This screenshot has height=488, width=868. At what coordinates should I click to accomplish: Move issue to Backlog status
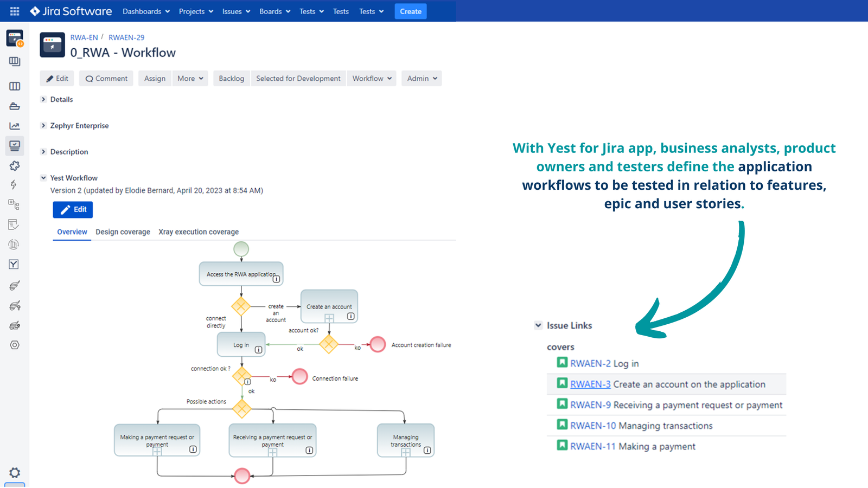(x=232, y=79)
